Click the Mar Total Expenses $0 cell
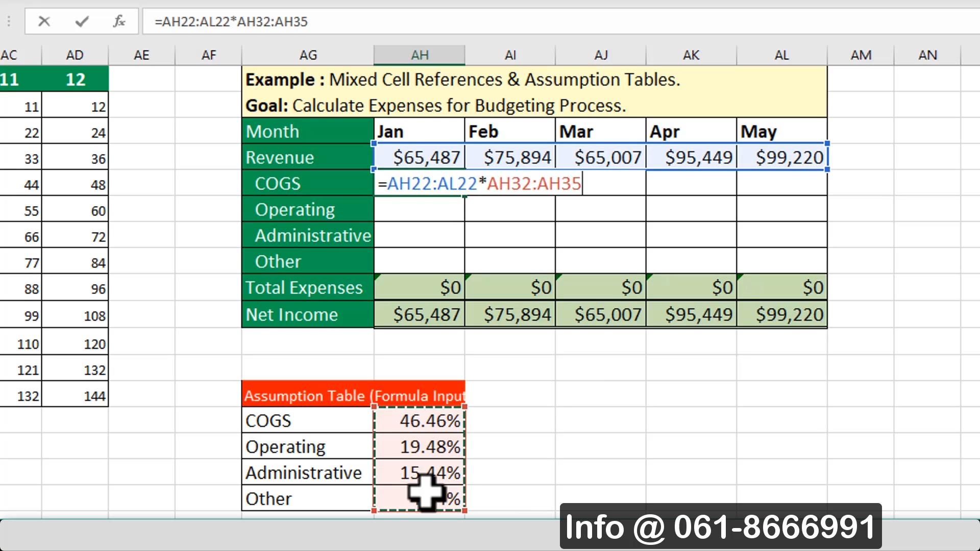The height and width of the screenshot is (551, 980). [601, 287]
